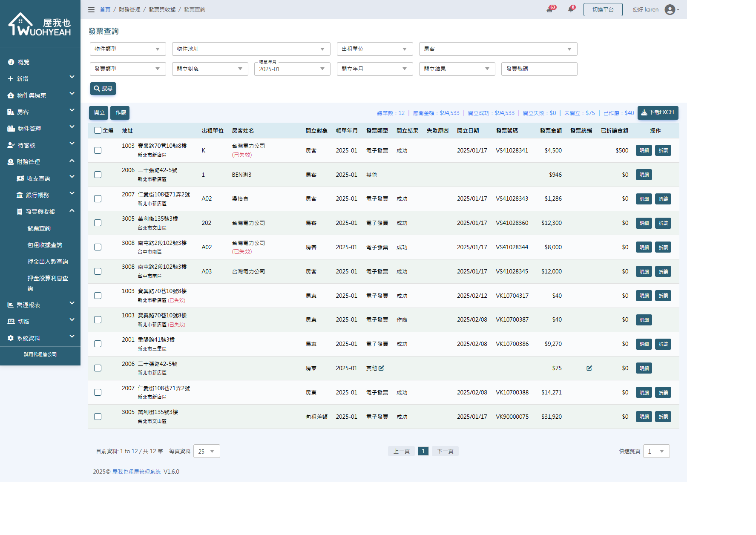This screenshot has width=756, height=535.
Task: Click the user avatar icon
Action: 670,9
